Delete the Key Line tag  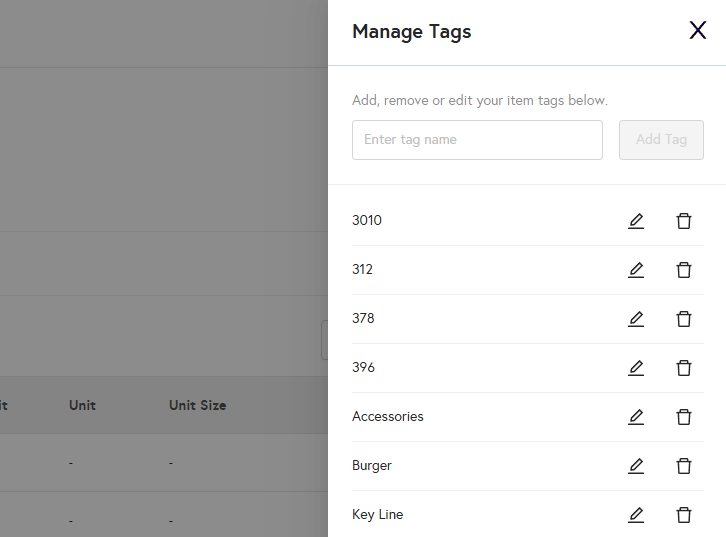click(x=684, y=515)
